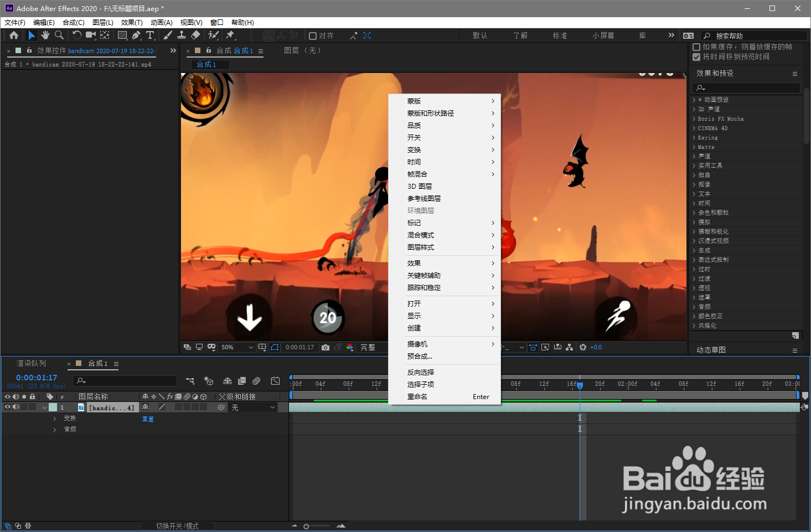Enable frame blending icon in timeline
811x532 pixels.
click(x=242, y=381)
